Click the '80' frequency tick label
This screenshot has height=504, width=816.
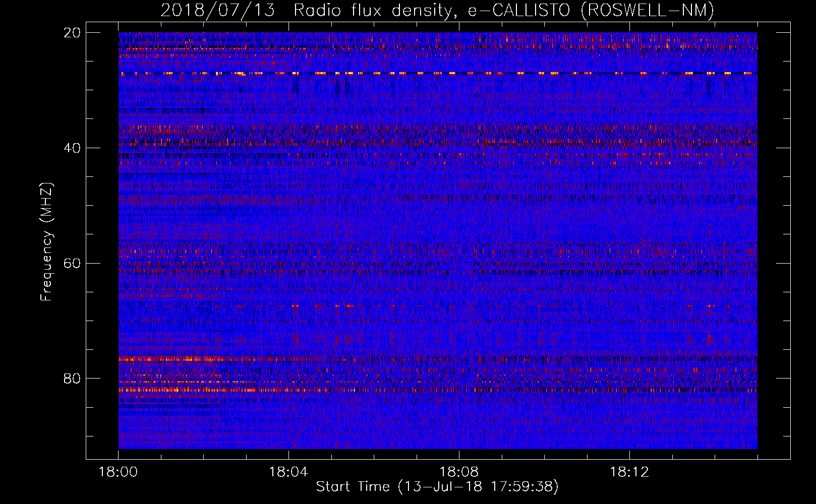pos(72,379)
